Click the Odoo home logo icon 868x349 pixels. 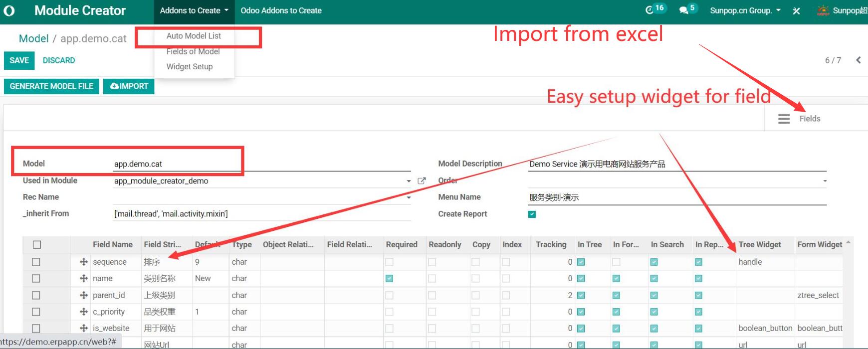tap(9, 10)
